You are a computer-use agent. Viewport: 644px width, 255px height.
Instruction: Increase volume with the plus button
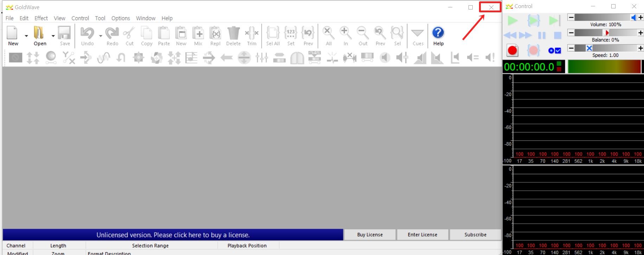(640, 17)
